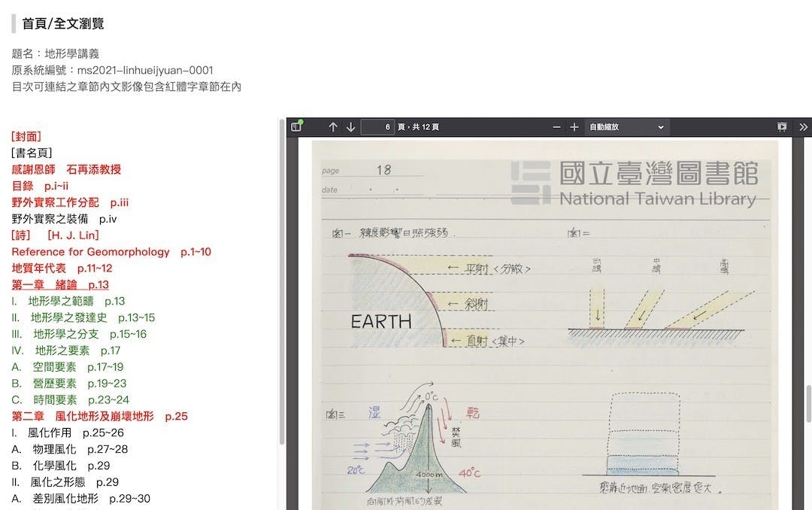The image size is (812, 510).
Task: Open the 詩 H. J. Lin link
Action: click(55, 235)
